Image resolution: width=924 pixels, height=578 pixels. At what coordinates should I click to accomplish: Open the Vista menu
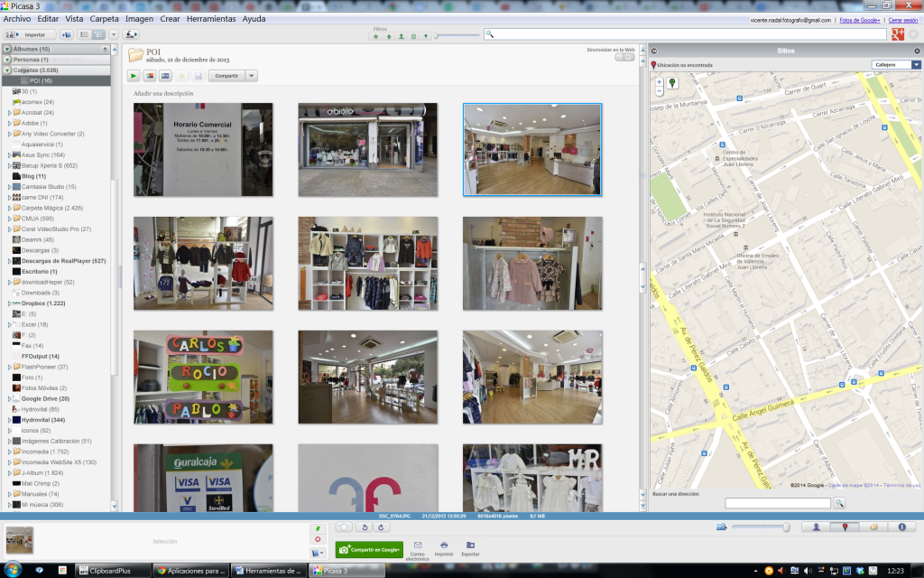pos(74,19)
